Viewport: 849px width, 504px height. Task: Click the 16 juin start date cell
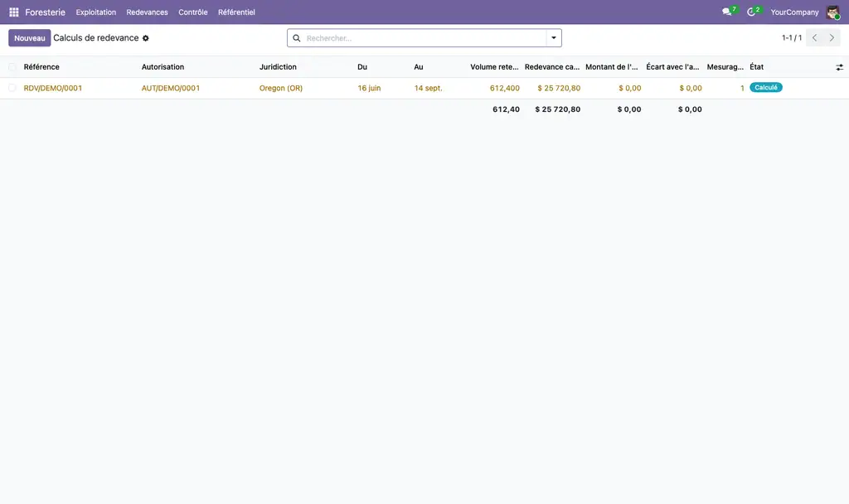[369, 88]
